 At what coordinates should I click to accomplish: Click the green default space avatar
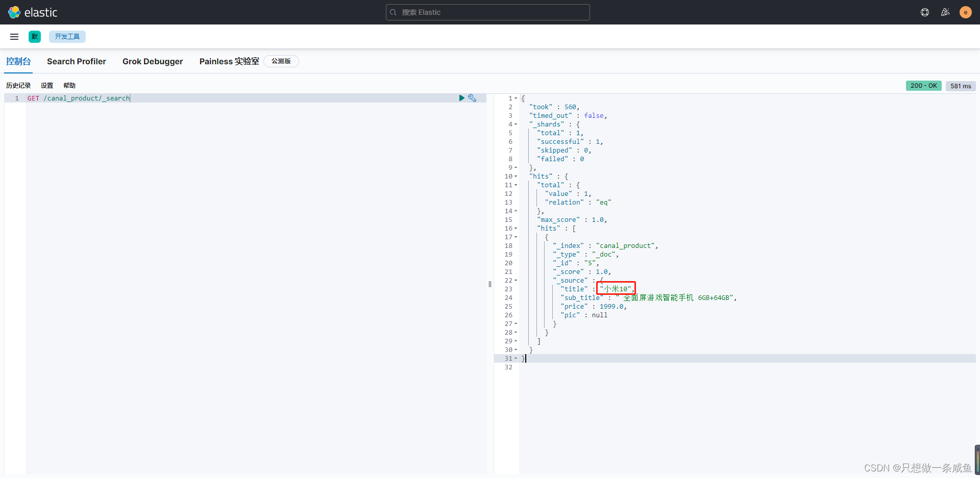coord(35,37)
